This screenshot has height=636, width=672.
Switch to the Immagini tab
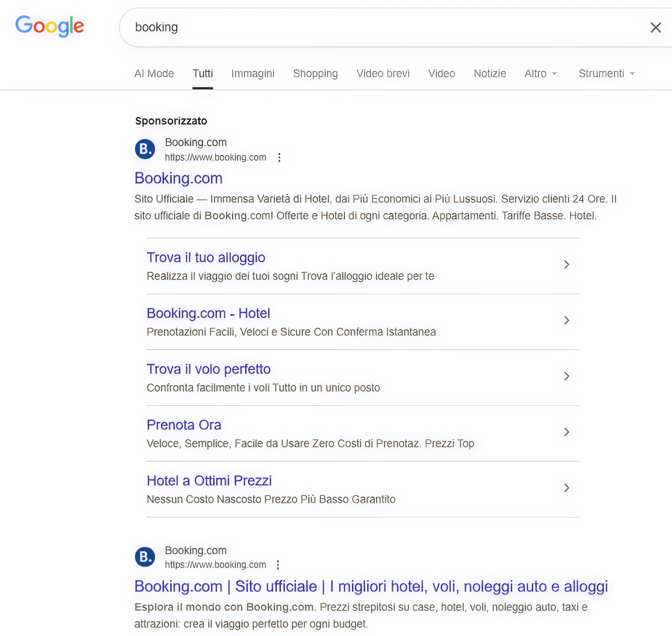tap(253, 74)
